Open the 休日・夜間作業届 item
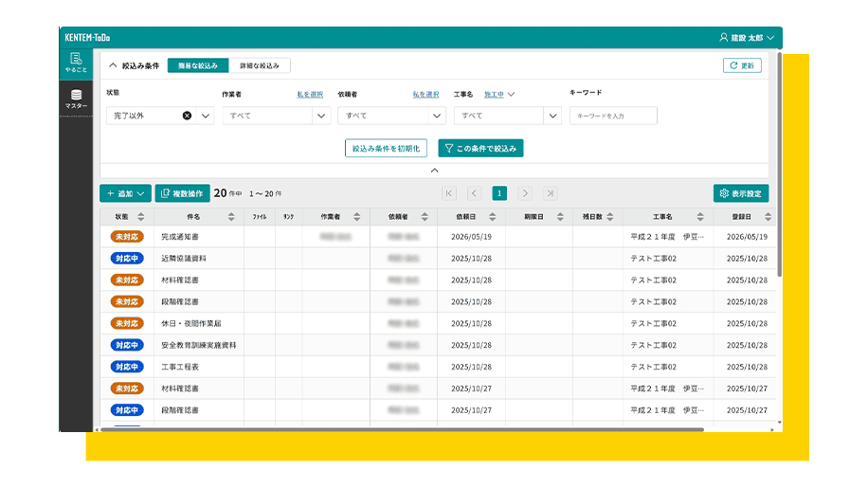 [191, 323]
